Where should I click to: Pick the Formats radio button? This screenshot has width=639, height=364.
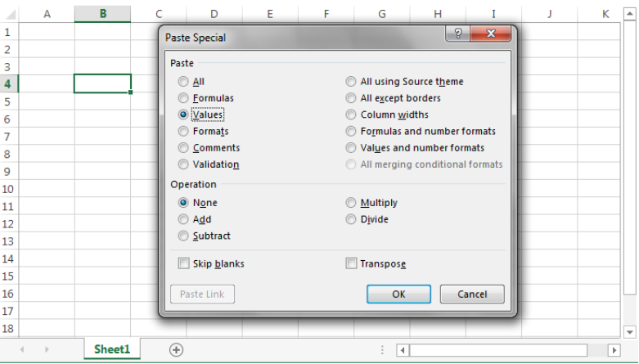click(183, 131)
